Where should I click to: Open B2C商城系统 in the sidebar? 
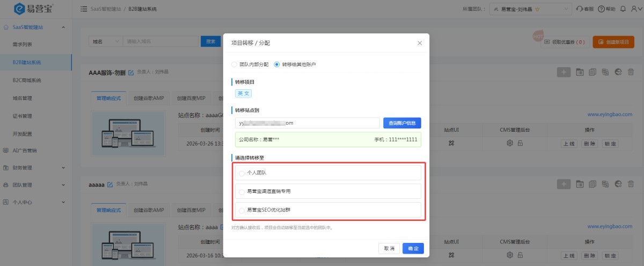tap(27, 80)
